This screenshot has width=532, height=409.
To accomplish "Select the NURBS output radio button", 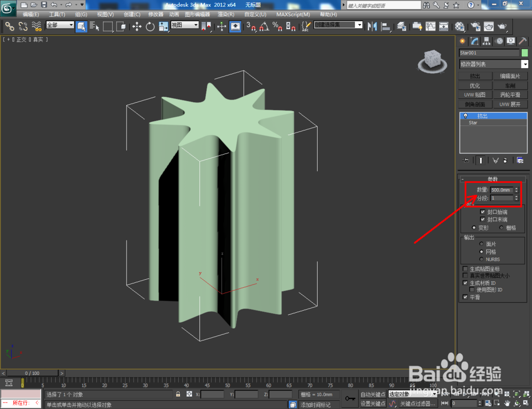I will pyautogui.click(x=481, y=259).
